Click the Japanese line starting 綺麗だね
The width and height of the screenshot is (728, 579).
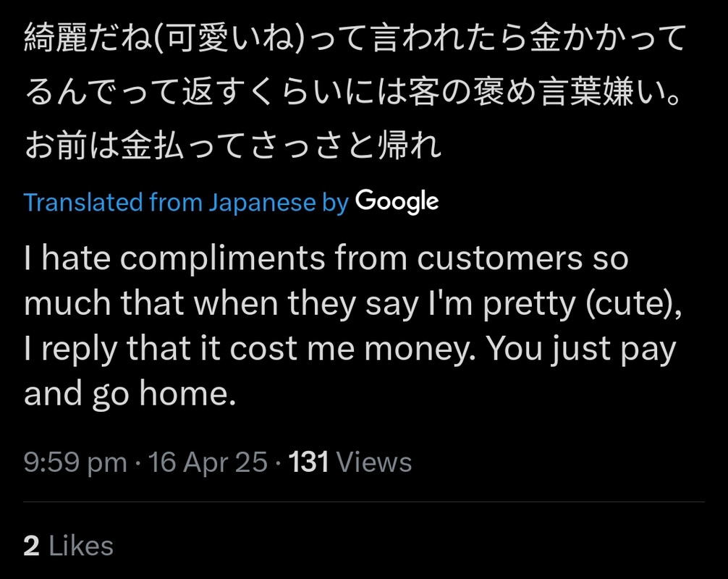click(x=355, y=38)
